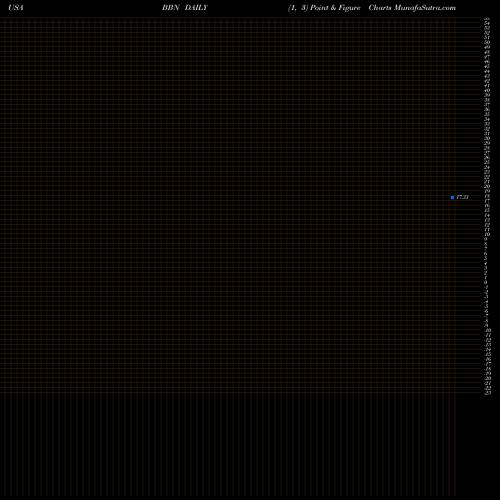Click the blue current price marker square
The image size is (500, 500).
(x=452, y=197)
